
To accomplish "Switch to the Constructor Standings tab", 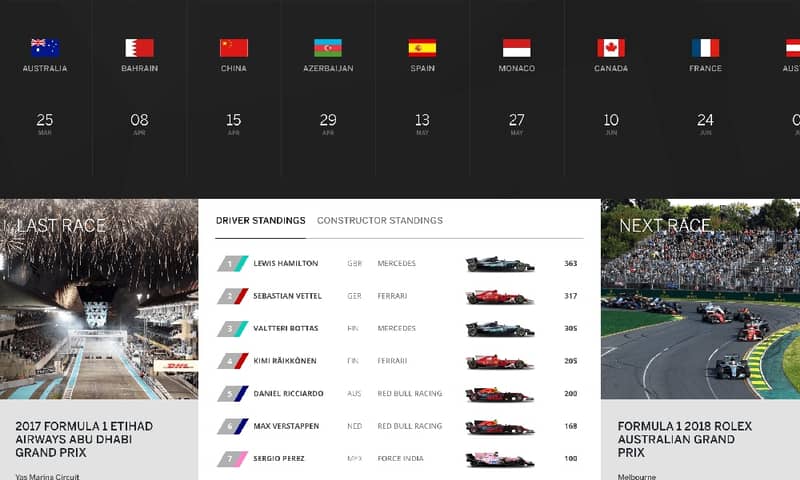I will [380, 220].
